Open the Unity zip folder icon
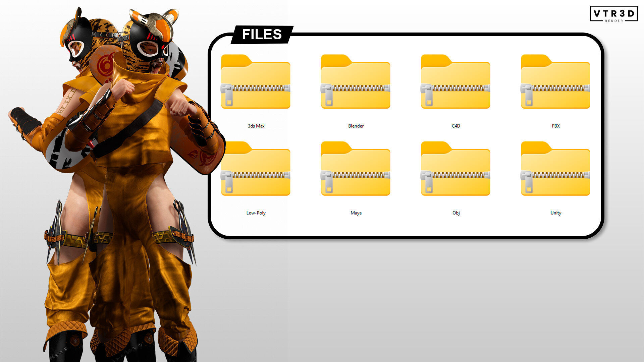Screen dimensions: 644x362 pos(555,169)
